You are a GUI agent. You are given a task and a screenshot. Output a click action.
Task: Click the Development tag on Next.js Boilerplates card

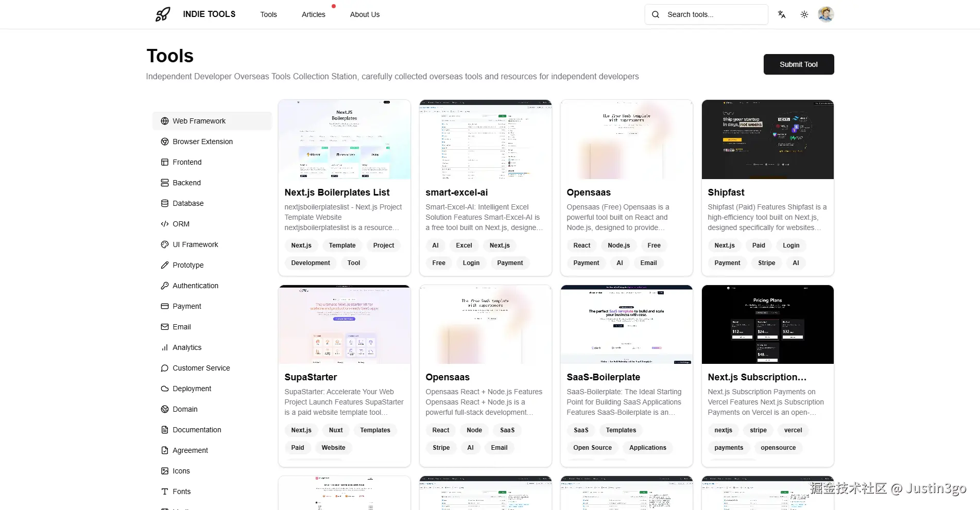click(x=311, y=263)
